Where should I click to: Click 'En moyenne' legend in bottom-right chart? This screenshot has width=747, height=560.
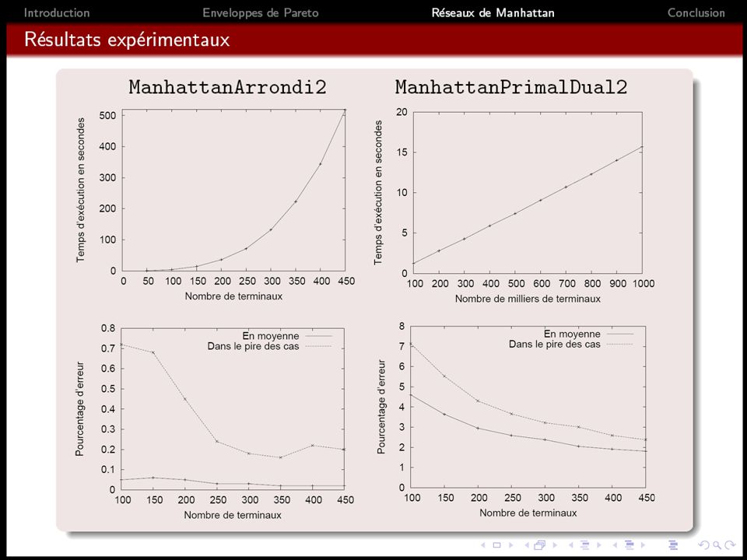572,334
